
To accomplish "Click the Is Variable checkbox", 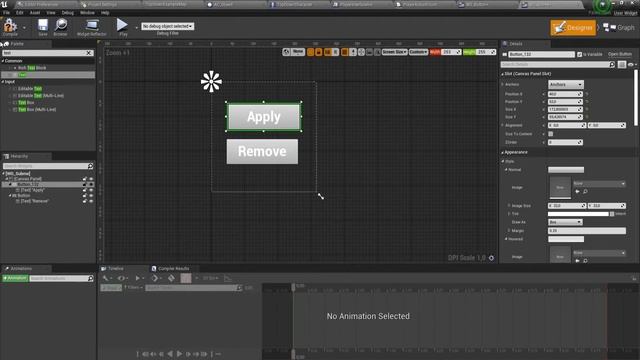I will click(580, 54).
